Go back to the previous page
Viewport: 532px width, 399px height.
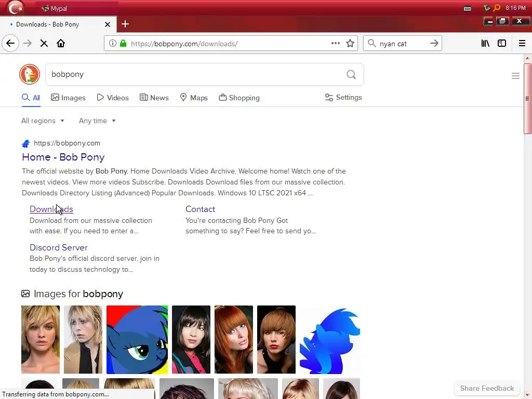click(10, 44)
